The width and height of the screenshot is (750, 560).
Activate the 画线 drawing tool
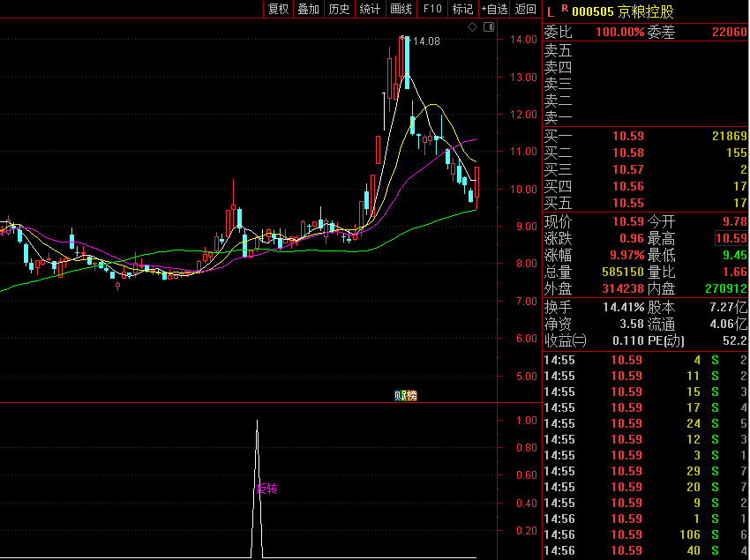[401, 9]
